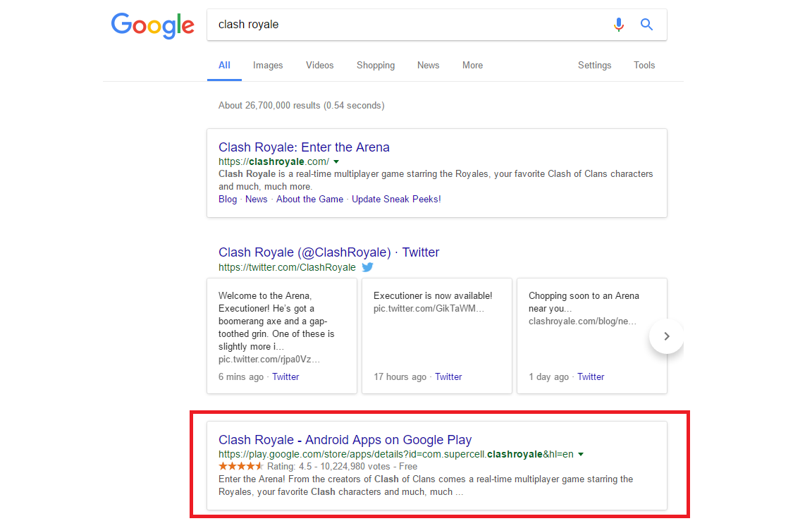The width and height of the screenshot is (812, 521).
Task: Switch to the Images tab
Action: [268, 65]
